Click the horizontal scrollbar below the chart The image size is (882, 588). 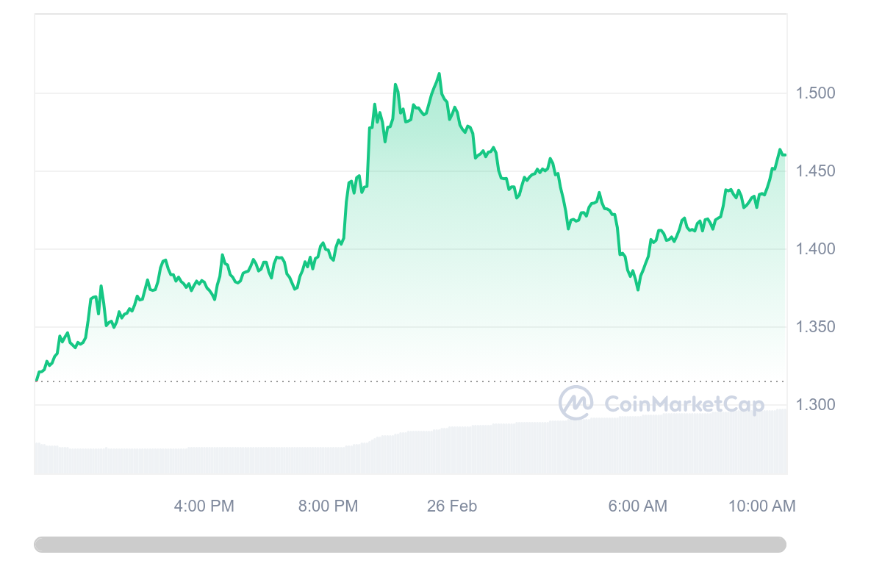410,545
